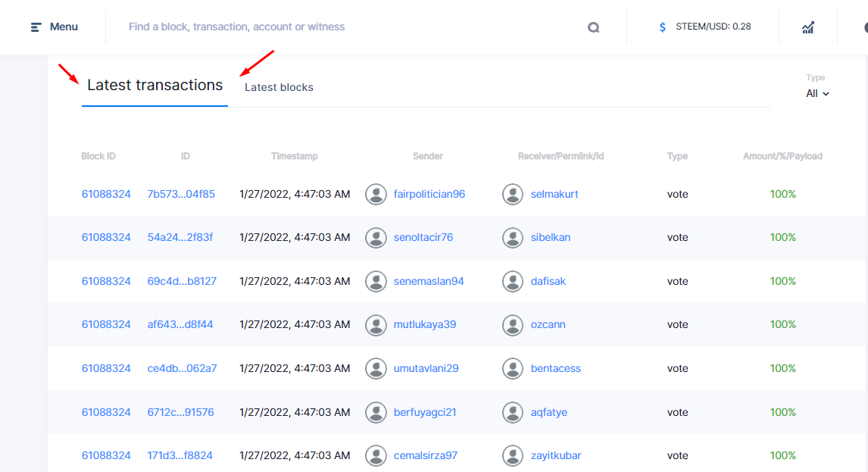Image resolution: width=868 pixels, height=472 pixels.
Task: Expand the Type All dropdown
Action: (817, 94)
